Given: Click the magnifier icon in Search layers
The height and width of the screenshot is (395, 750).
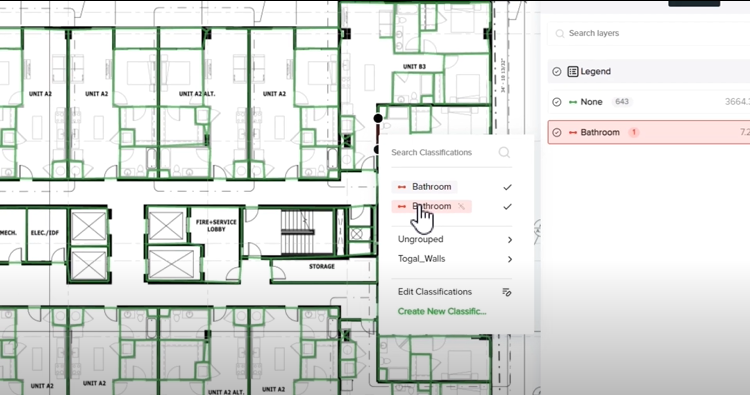Looking at the screenshot, I should 560,33.
